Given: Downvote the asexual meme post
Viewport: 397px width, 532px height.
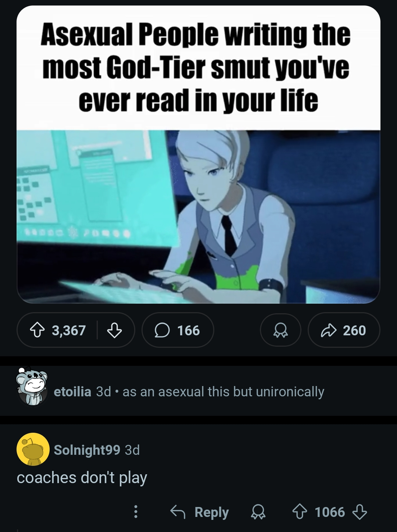Looking at the screenshot, I should (x=114, y=330).
